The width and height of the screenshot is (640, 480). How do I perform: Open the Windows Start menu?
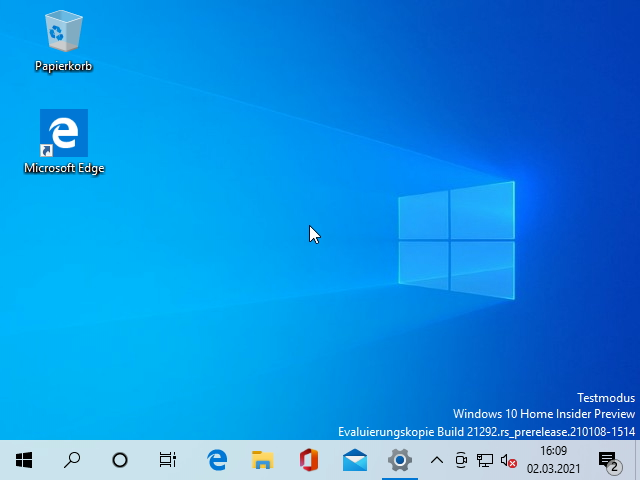click(24, 460)
